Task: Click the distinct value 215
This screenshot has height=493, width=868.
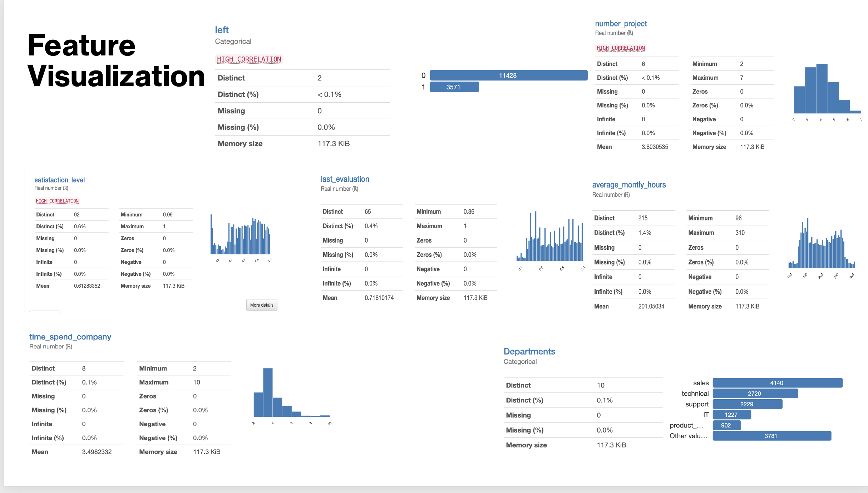Action: (643, 218)
